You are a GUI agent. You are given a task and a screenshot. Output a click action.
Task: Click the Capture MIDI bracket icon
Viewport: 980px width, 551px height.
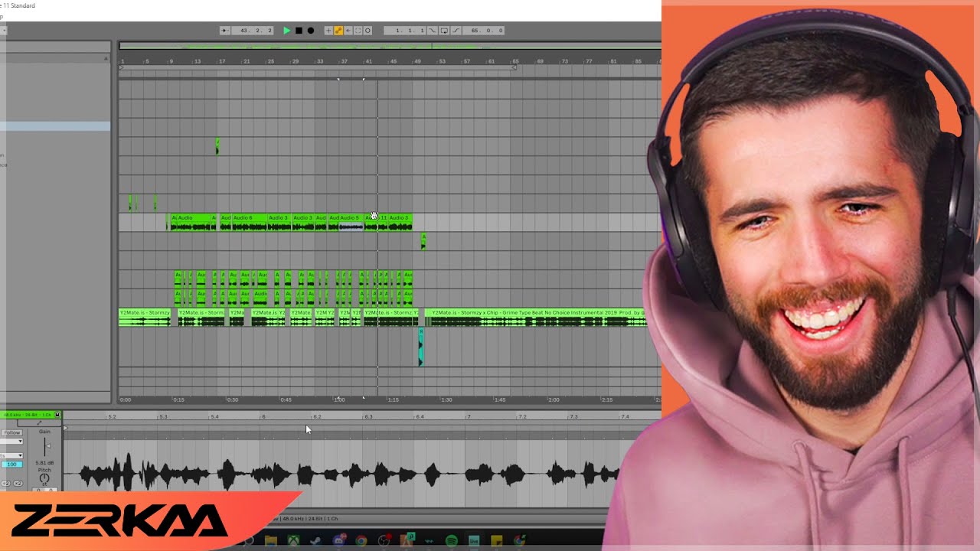(358, 31)
